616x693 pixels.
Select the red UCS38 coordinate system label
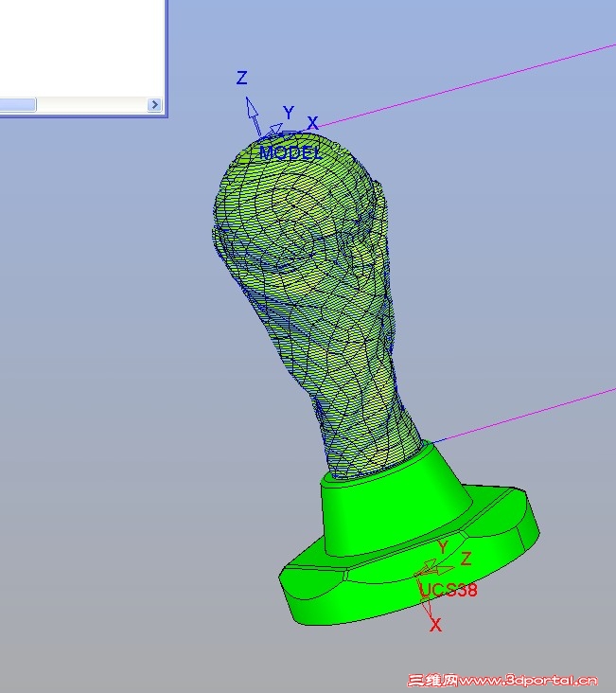[448, 590]
